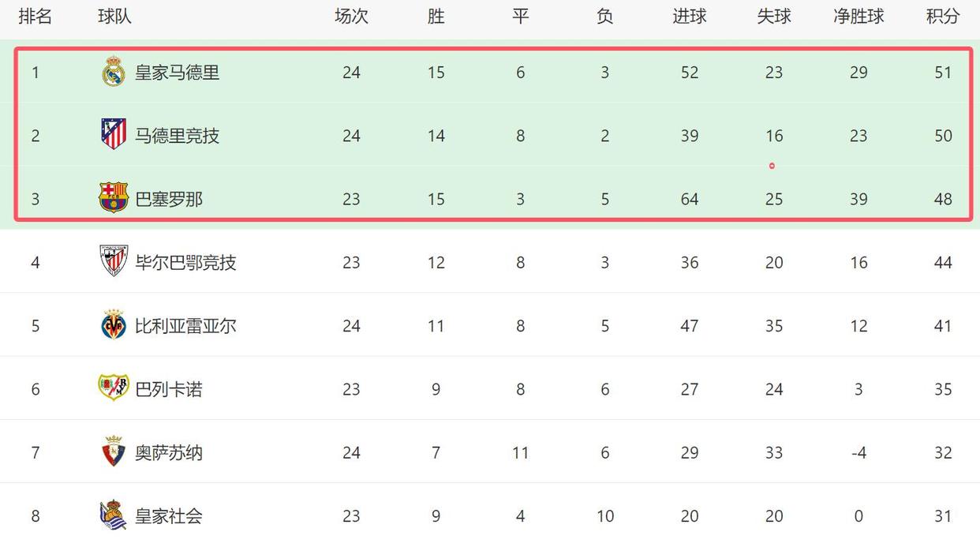Screen dimensions: 980x543
Task: Sort by the 净胜球 column header
Action: tap(858, 16)
